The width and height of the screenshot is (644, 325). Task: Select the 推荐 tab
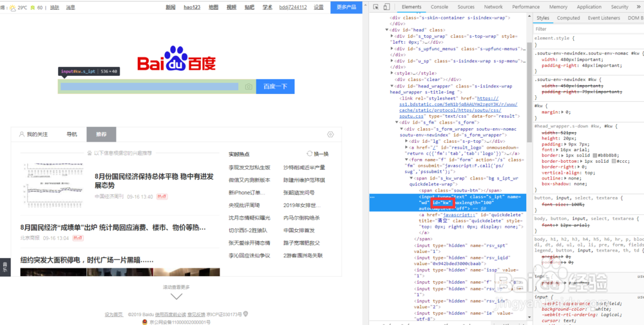click(101, 135)
